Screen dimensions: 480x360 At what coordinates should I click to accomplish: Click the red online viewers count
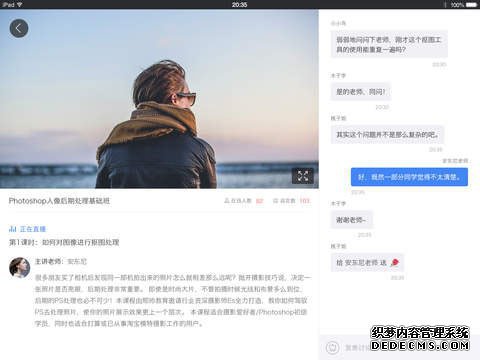click(x=259, y=201)
